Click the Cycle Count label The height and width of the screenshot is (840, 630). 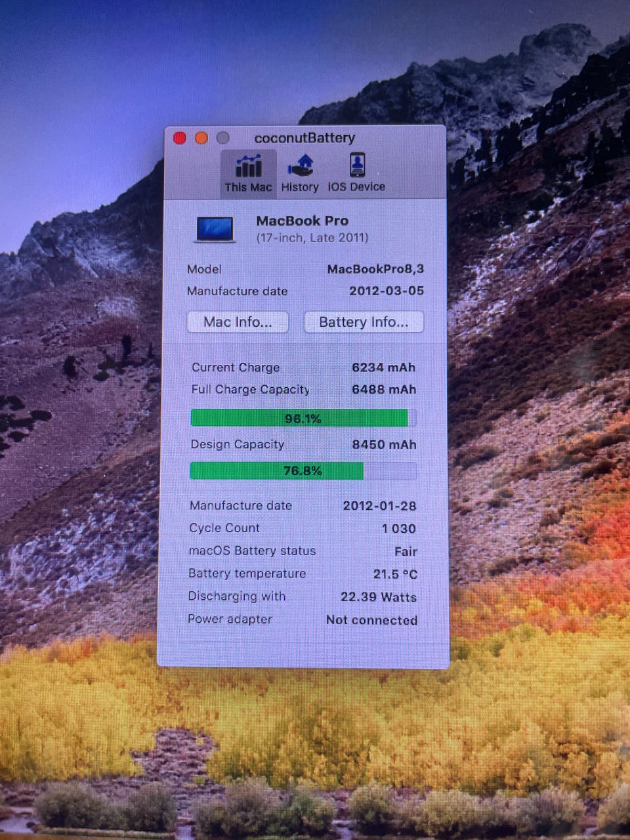point(224,528)
